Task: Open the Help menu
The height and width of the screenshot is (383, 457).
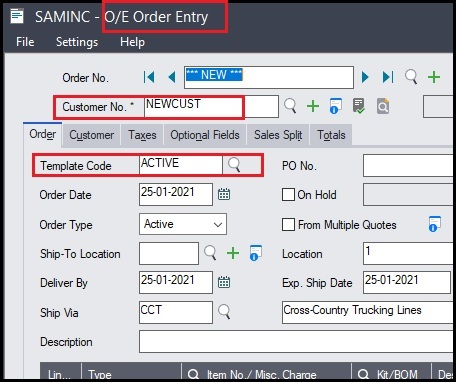Action: coord(132,42)
